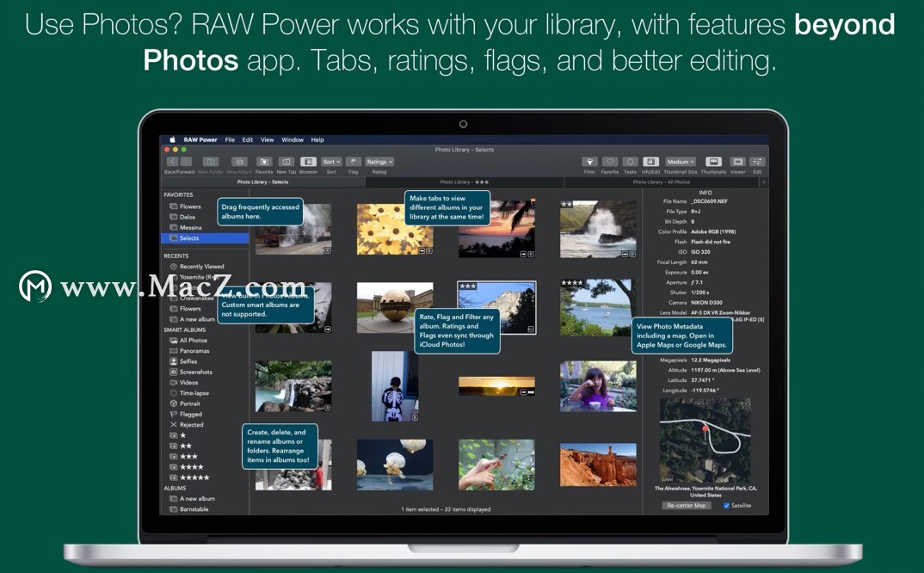Select the jellyfish thumbnail
This screenshot has width=924, height=573.
395,465
